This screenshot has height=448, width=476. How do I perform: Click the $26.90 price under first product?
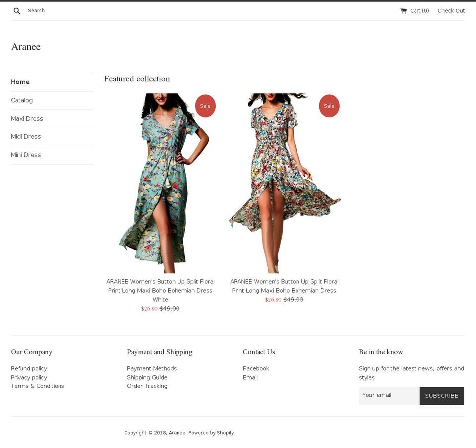149,309
